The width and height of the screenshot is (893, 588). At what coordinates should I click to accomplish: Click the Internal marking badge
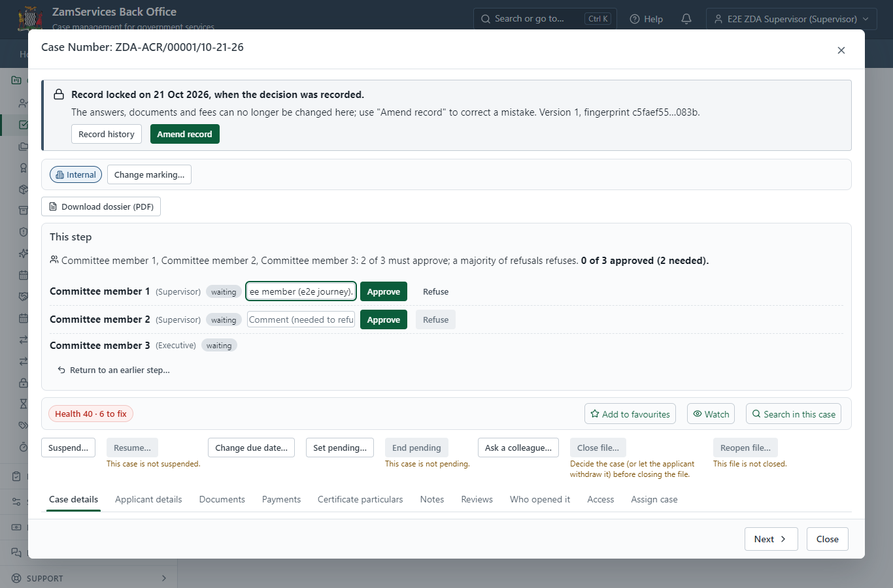click(x=76, y=174)
